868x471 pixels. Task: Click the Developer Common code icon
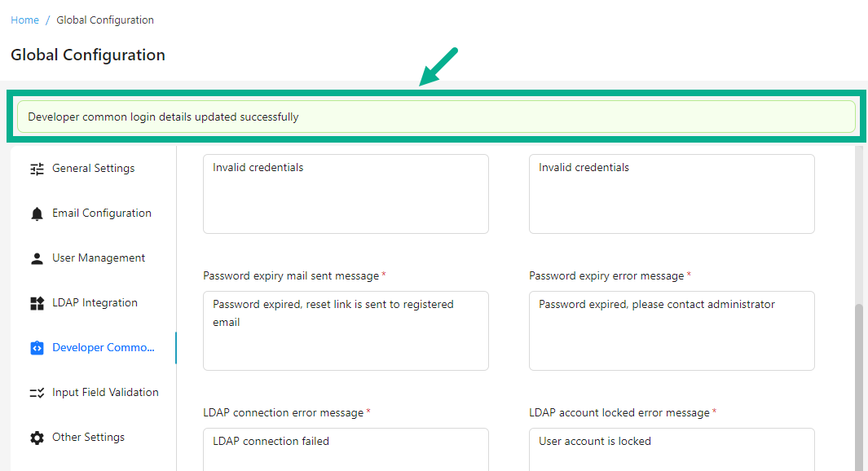point(37,348)
